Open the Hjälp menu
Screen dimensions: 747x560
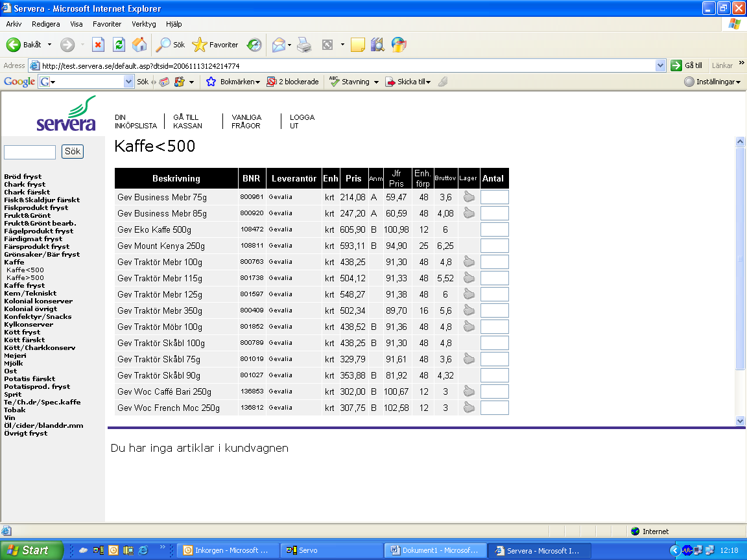pos(174,24)
